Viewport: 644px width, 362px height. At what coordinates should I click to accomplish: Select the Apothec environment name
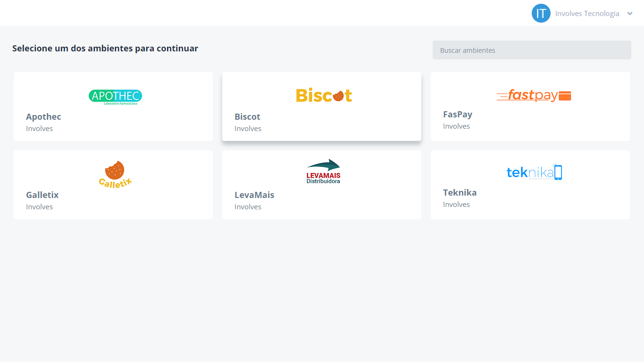pyautogui.click(x=43, y=117)
